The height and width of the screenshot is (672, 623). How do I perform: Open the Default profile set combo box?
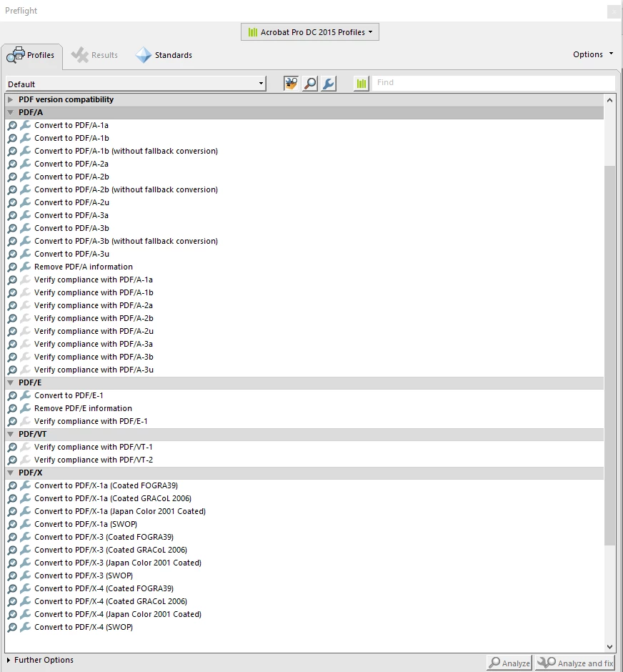pyautogui.click(x=136, y=84)
